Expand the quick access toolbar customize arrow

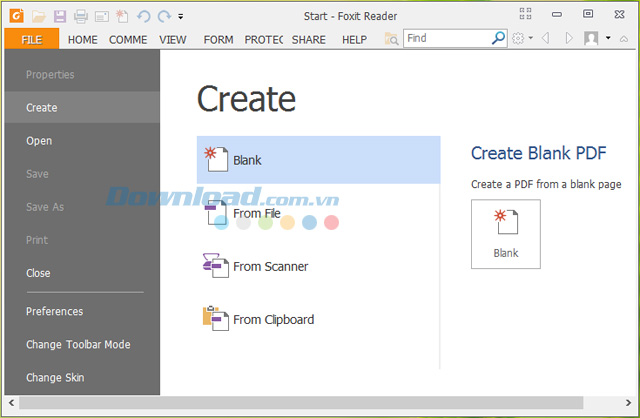tap(180, 17)
